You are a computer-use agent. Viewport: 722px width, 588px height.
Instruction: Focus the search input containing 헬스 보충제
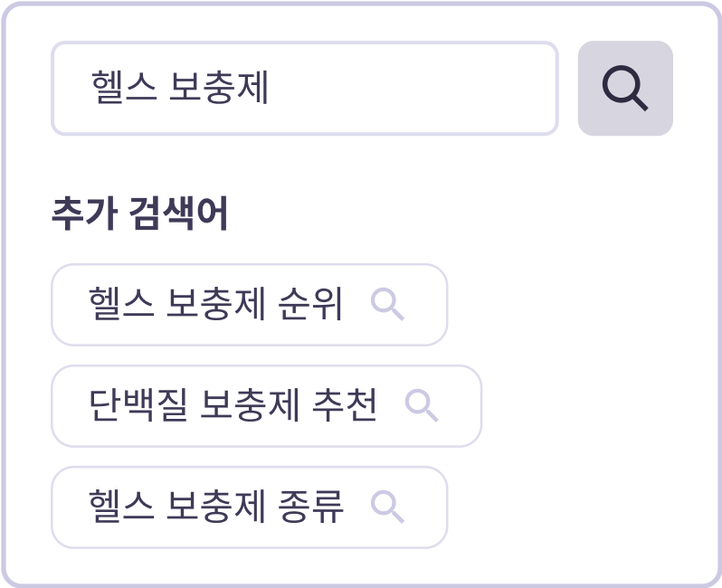pyautogui.click(x=304, y=89)
